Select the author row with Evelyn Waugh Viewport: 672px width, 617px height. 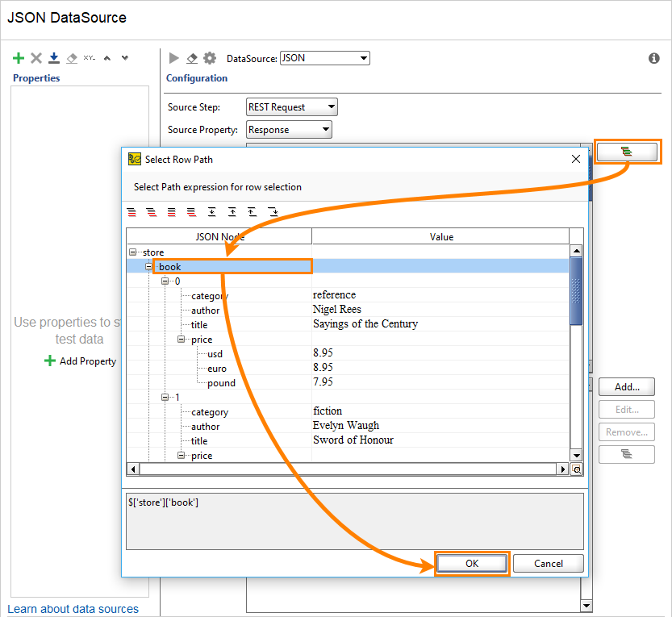pyautogui.click(x=348, y=427)
